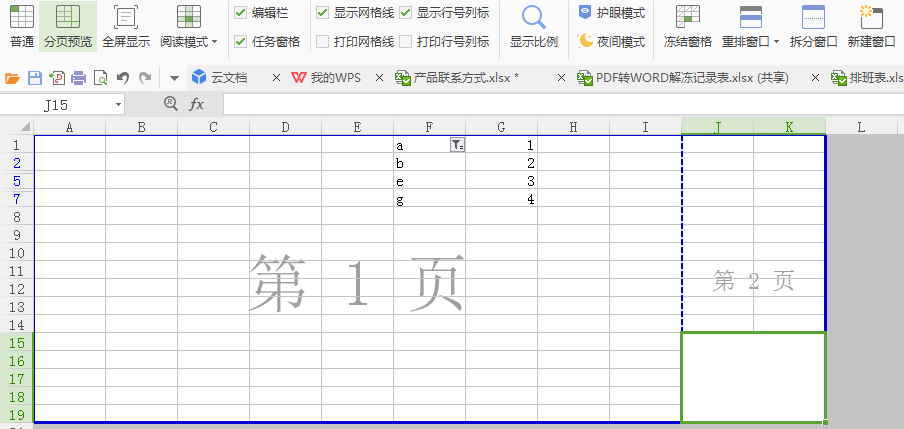The height and width of the screenshot is (429, 904).
Task: Split the window (拆分窗口)
Action: 813,27
